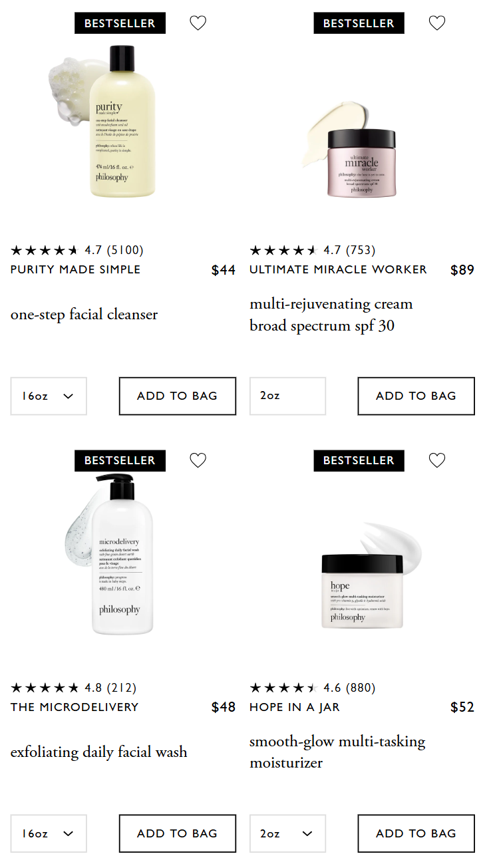View star ratings for The Microdelivery
487x868 pixels.
[45, 688]
